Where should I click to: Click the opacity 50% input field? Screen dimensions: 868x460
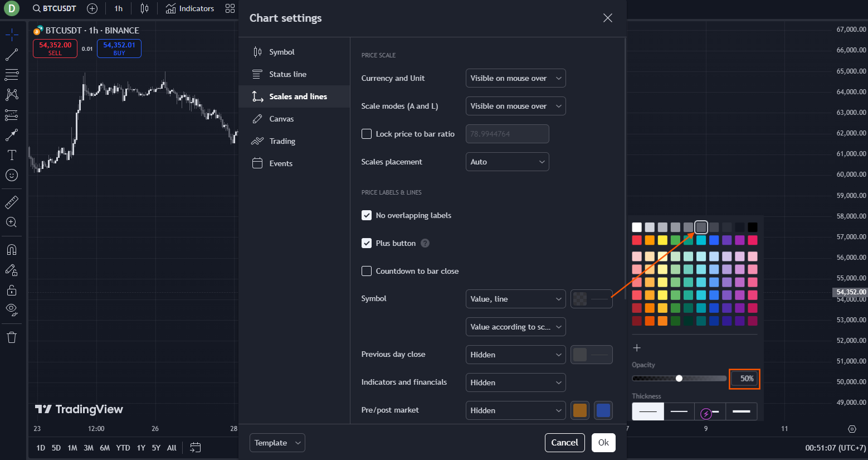pyautogui.click(x=744, y=379)
